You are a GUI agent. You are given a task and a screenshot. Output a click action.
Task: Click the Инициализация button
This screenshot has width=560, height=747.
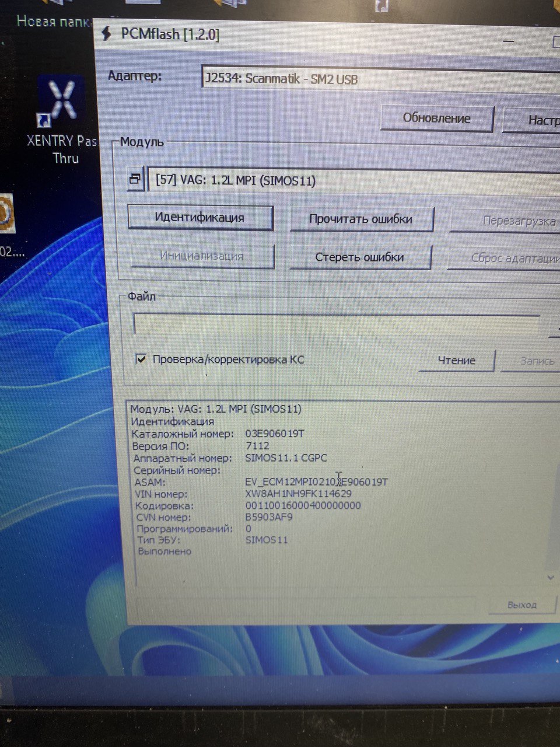click(202, 256)
